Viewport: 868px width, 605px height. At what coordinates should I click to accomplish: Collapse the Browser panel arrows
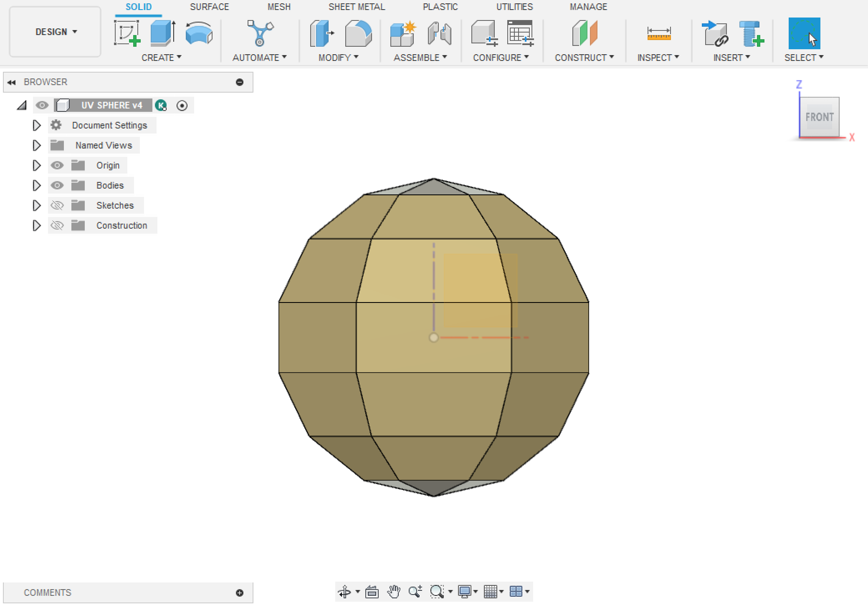(12, 82)
